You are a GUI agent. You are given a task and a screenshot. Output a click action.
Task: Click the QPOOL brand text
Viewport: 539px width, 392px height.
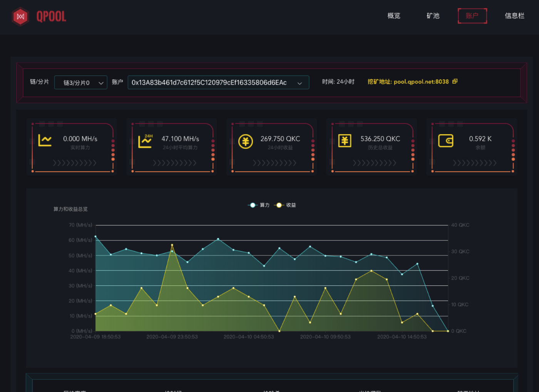click(51, 17)
